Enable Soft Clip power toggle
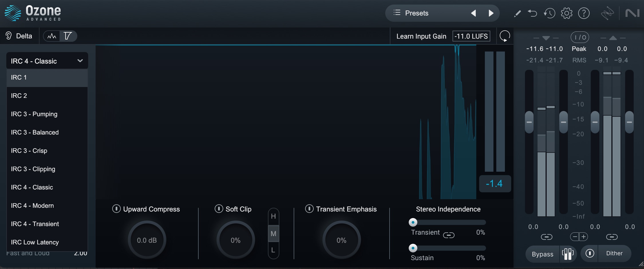The image size is (644, 269). pyautogui.click(x=219, y=209)
